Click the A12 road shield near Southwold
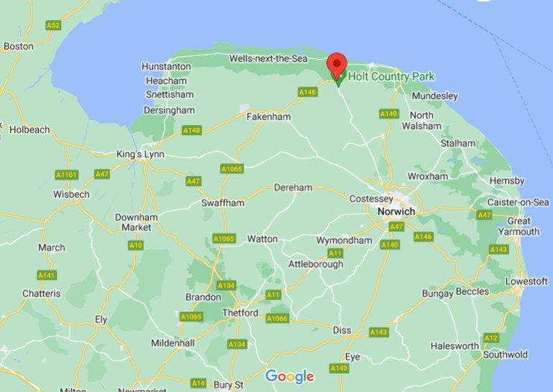This screenshot has width=553, height=392. [x=491, y=338]
